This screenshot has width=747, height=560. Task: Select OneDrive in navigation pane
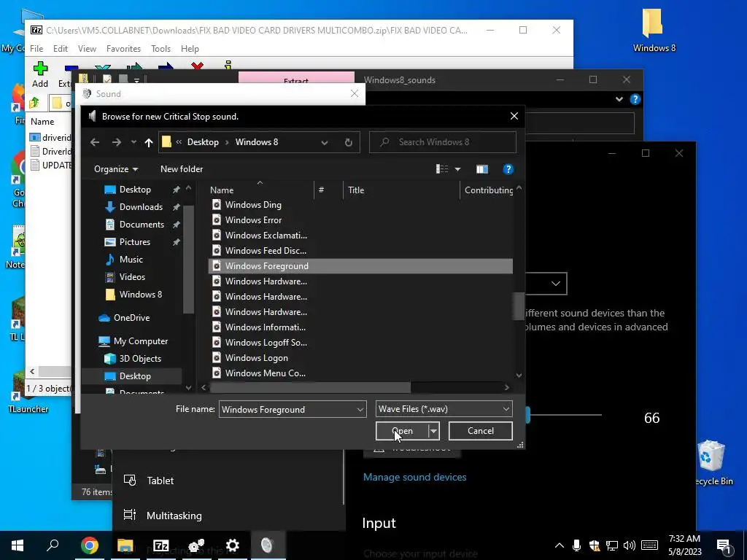(x=131, y=318)
